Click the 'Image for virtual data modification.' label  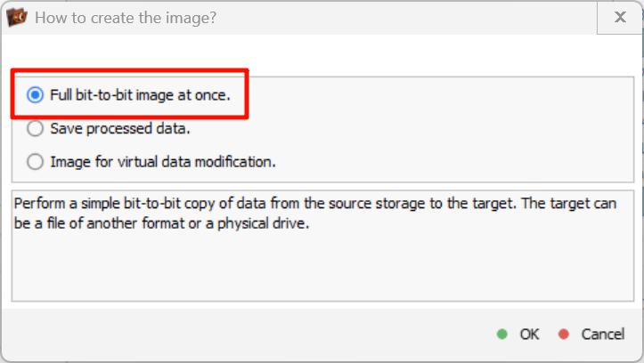[163, 162]
